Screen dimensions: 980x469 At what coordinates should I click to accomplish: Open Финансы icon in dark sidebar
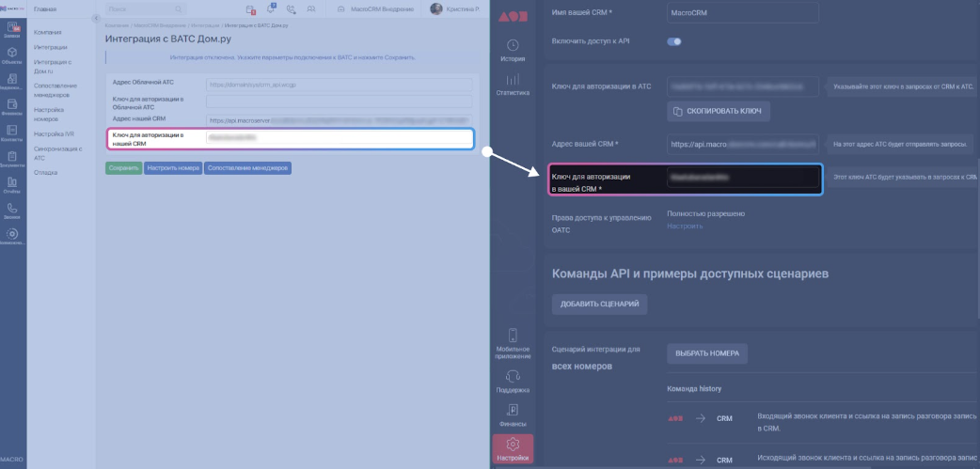point(513,414)
